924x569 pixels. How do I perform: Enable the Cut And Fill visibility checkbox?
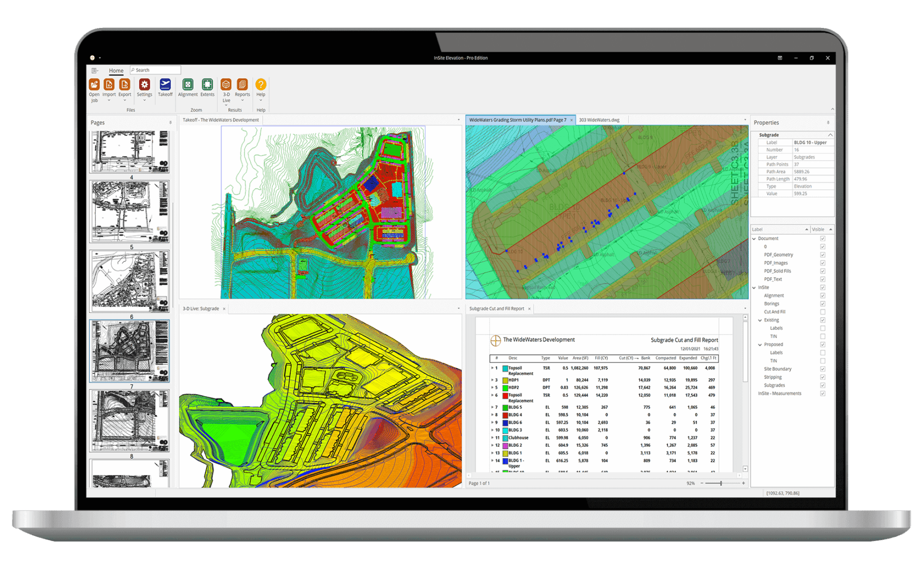(823, 311)
